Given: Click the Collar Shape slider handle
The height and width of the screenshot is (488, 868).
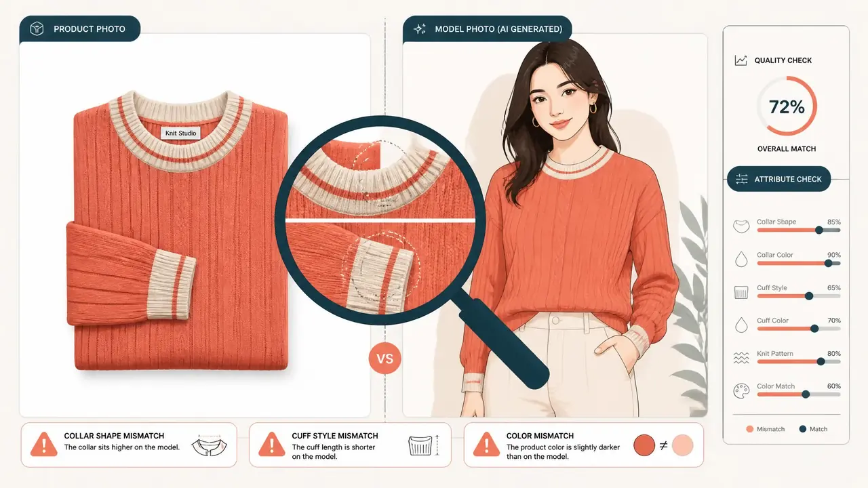Looking at the screenshot, I should pos(818,230).
